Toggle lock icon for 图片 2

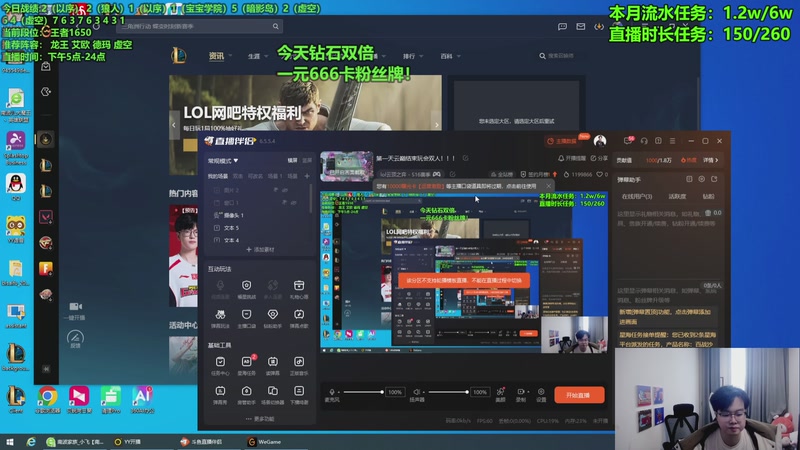click(276, 190)
